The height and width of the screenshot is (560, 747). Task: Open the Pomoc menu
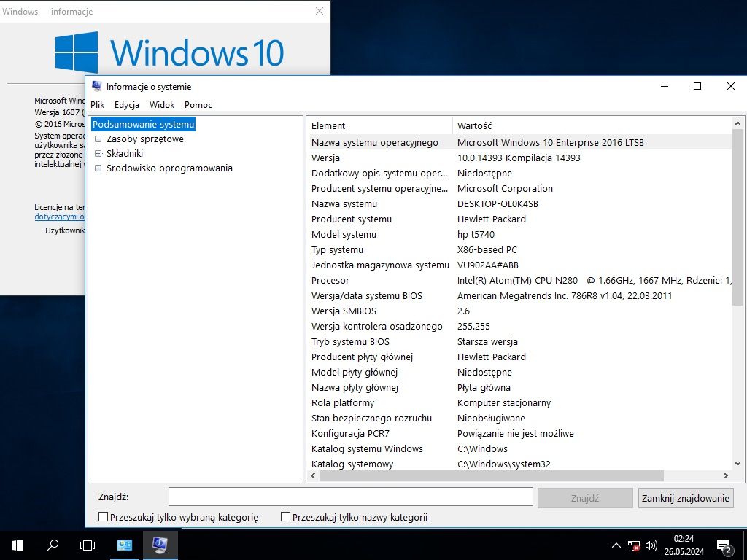point(198,105)
